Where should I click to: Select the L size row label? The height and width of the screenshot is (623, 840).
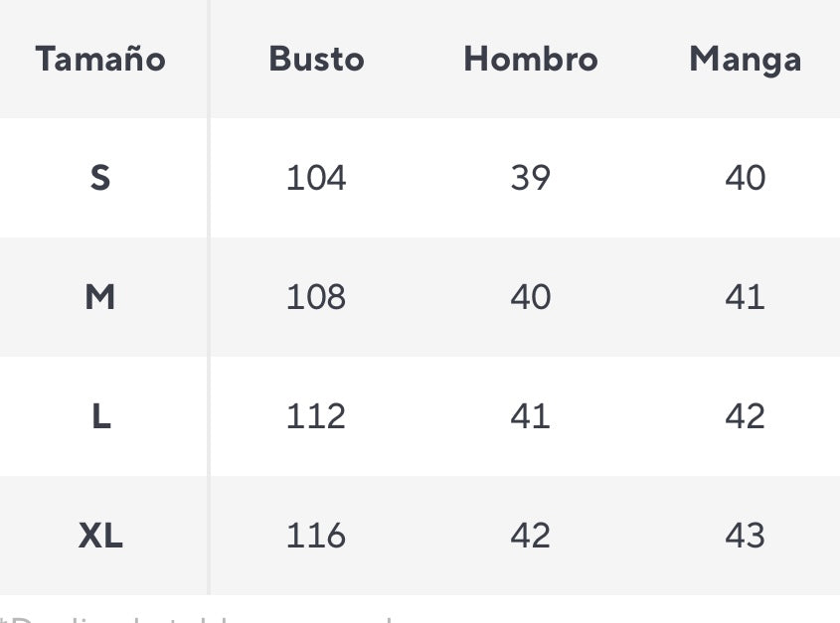pos(100,416)
